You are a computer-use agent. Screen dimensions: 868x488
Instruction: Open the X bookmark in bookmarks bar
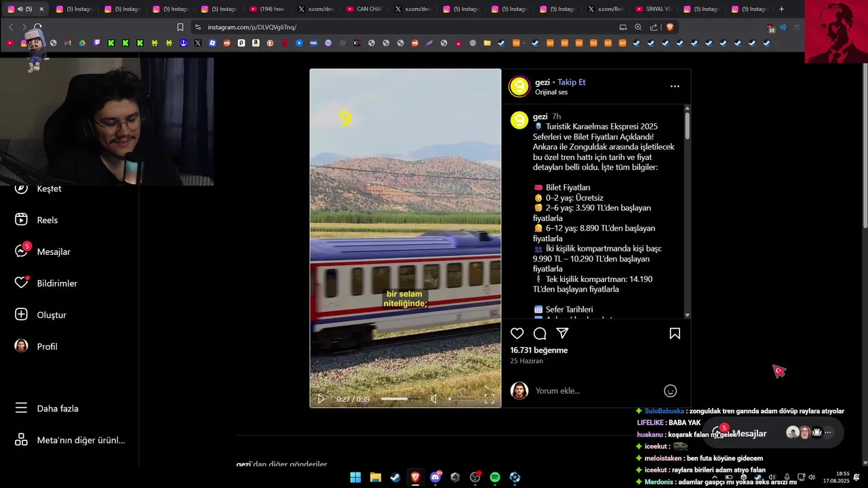[x=198, y=43]
